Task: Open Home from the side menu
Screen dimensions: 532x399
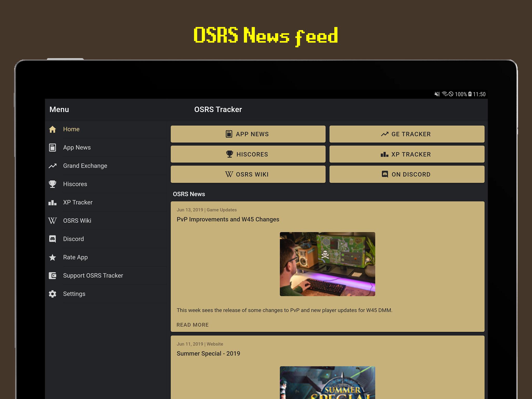Action: point(106,129)
